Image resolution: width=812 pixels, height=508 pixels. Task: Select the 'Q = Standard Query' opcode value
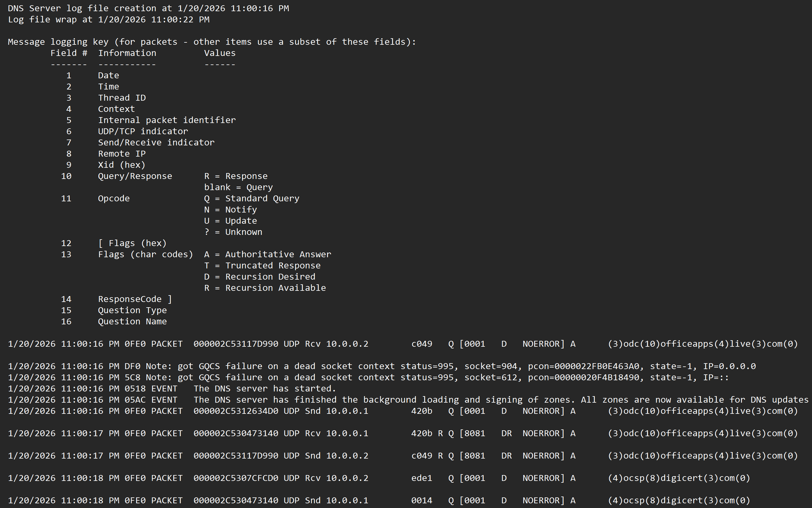click(x=252, y=198)
